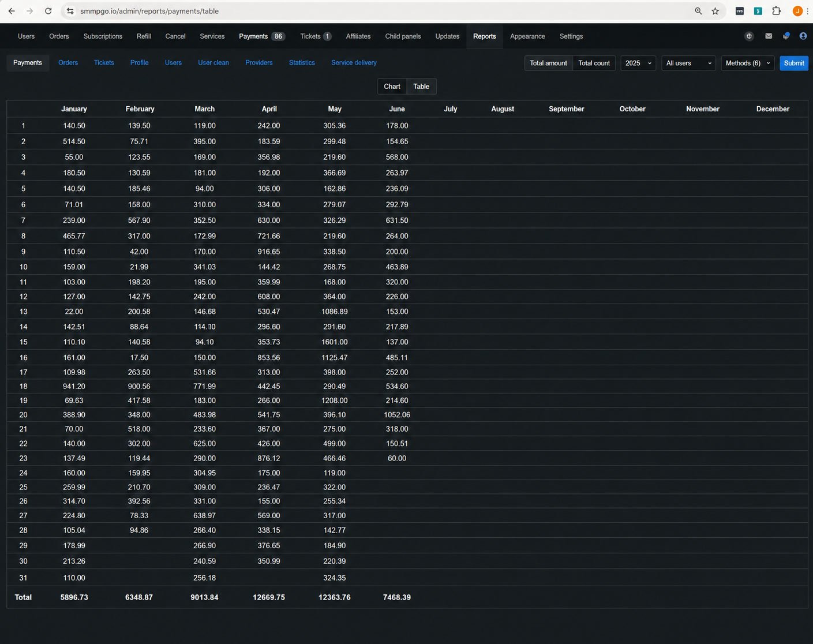Open the Extensions puzzle piece menu

[777, 11]
